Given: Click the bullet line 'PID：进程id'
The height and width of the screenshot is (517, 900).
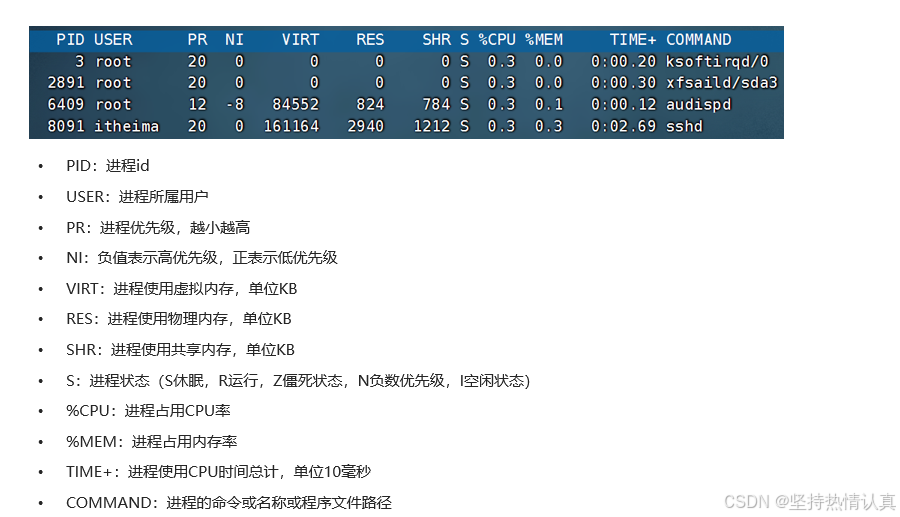Looking at the screenshot, I should click(108, 166).
